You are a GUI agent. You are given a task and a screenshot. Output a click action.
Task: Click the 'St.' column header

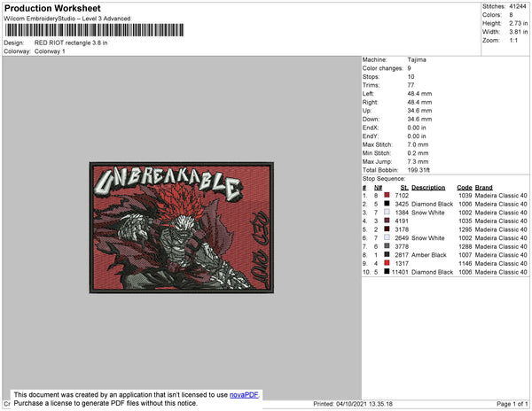[x=404, y=188]
